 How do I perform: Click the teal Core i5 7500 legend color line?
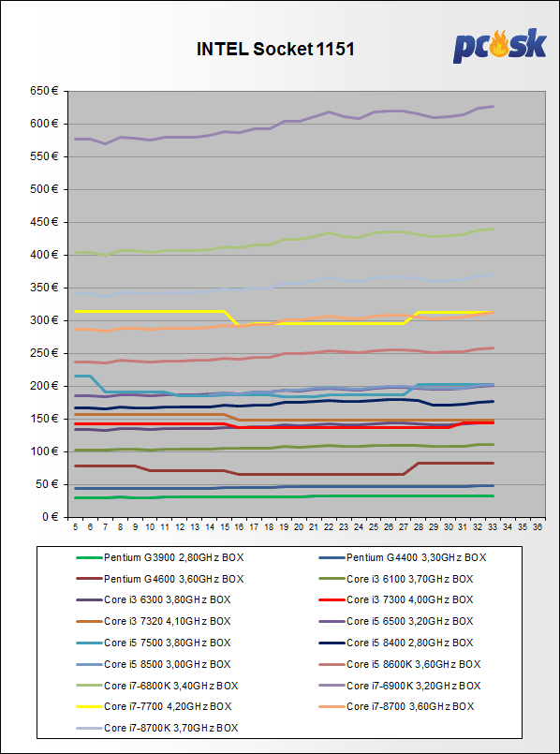(89, 643)
